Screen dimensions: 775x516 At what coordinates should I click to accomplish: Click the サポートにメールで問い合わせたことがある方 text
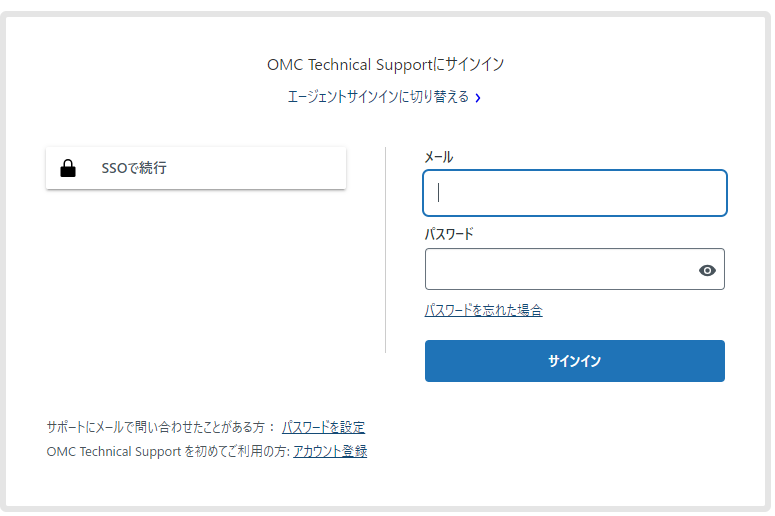pyautogui.click(x=160, y=427)
